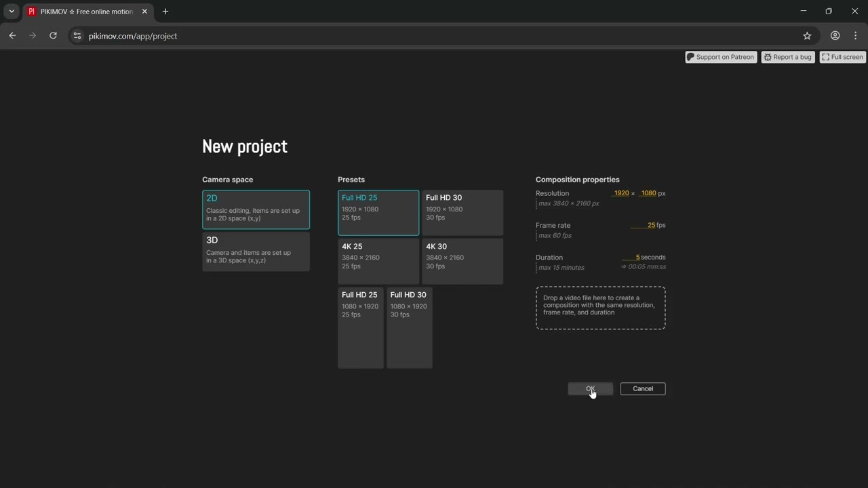Go forward in browser history

click(33, 36)
